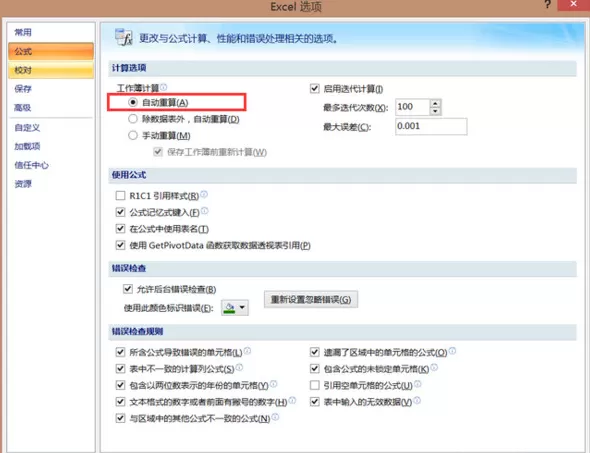Choose 除数据表外，自动重算(D) option
The image size is (590, 453).
(133, 119)
